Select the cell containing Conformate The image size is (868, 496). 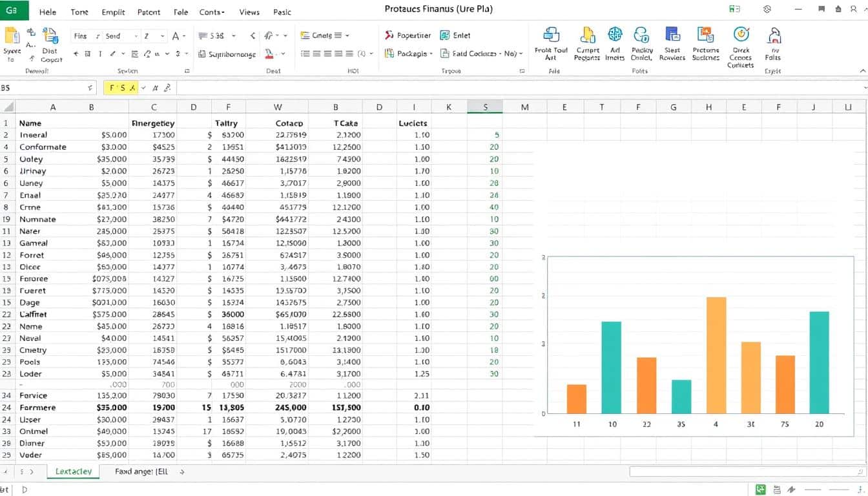tap(43, 147)
